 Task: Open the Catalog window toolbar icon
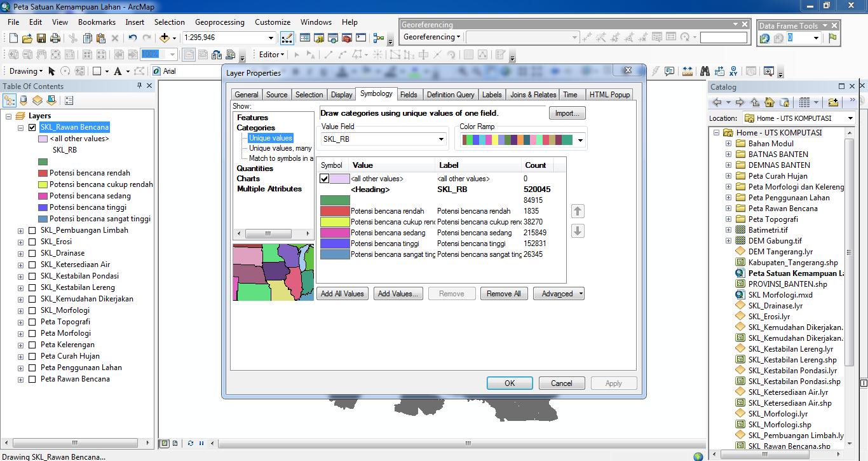(x=319, y=38)
